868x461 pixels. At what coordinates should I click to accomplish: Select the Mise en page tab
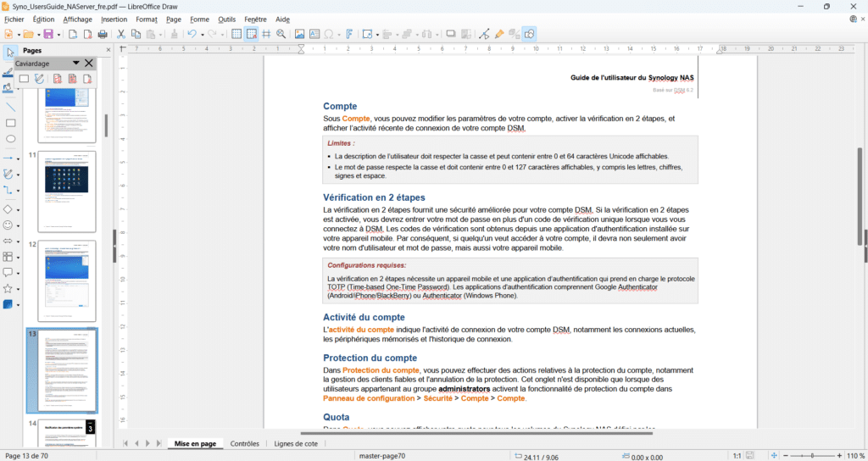coord(196,443)
